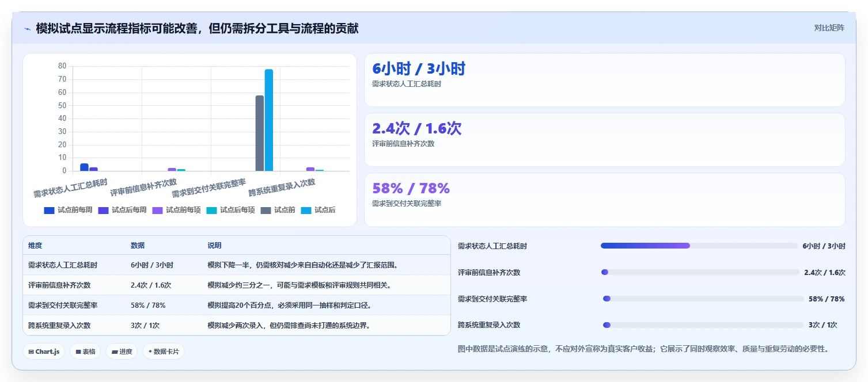
Task: Click the Chart.js chip
Action: pos(44,352)
